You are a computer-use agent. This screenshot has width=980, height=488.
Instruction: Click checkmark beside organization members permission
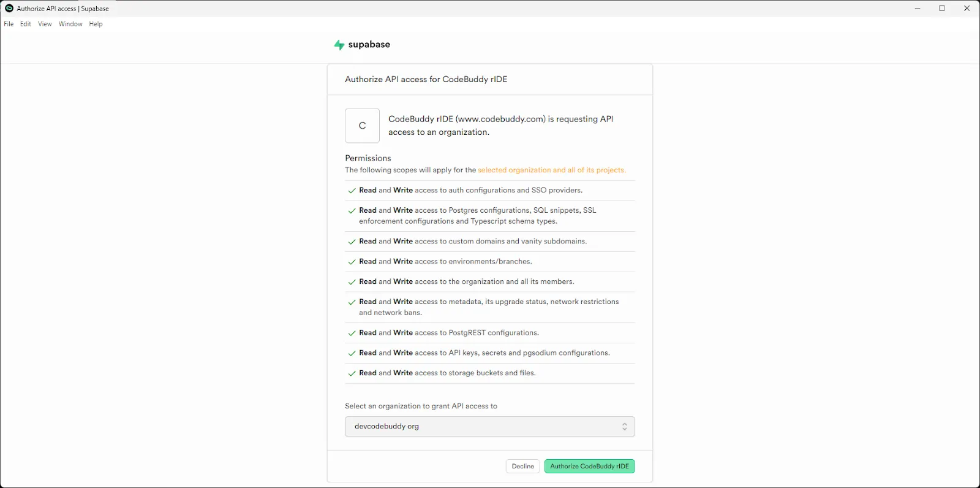(352, 282)
